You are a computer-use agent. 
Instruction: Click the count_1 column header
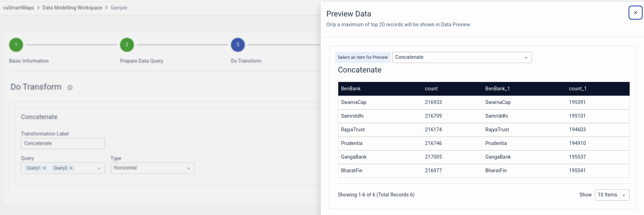click(578, 89)
